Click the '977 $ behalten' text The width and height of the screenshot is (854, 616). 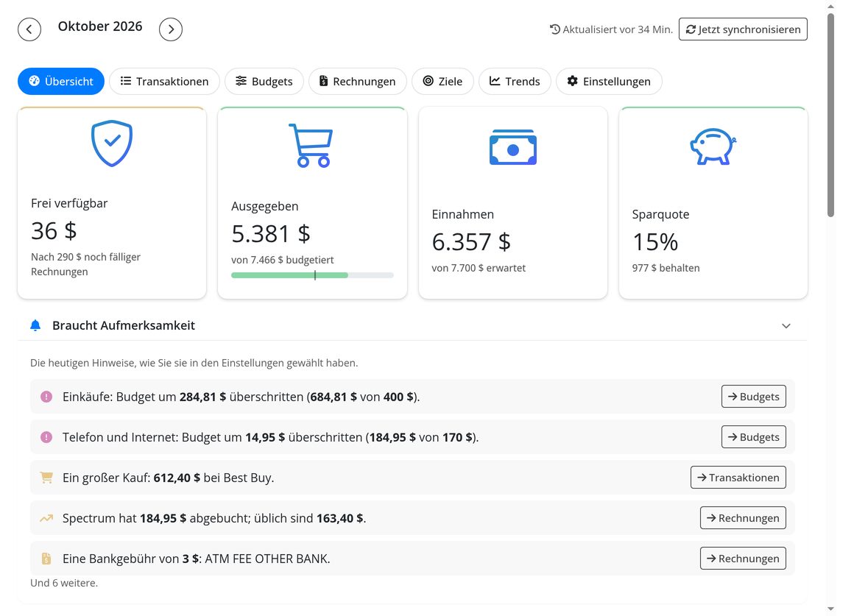pos(666,268)
